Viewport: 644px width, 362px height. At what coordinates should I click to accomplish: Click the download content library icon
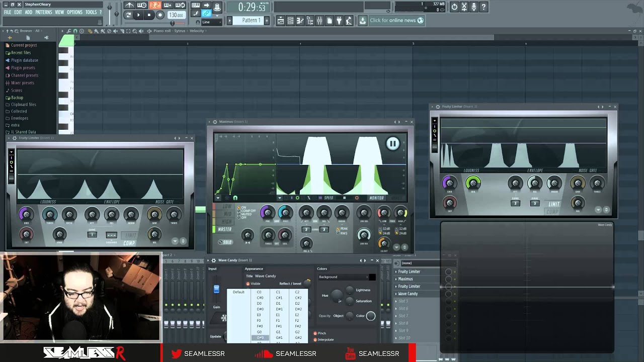pos(363,21)
